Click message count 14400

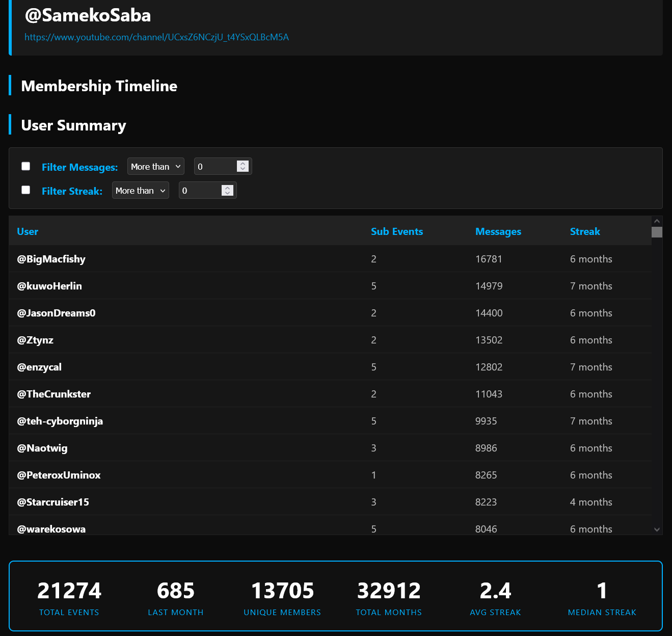coord(489,313)
